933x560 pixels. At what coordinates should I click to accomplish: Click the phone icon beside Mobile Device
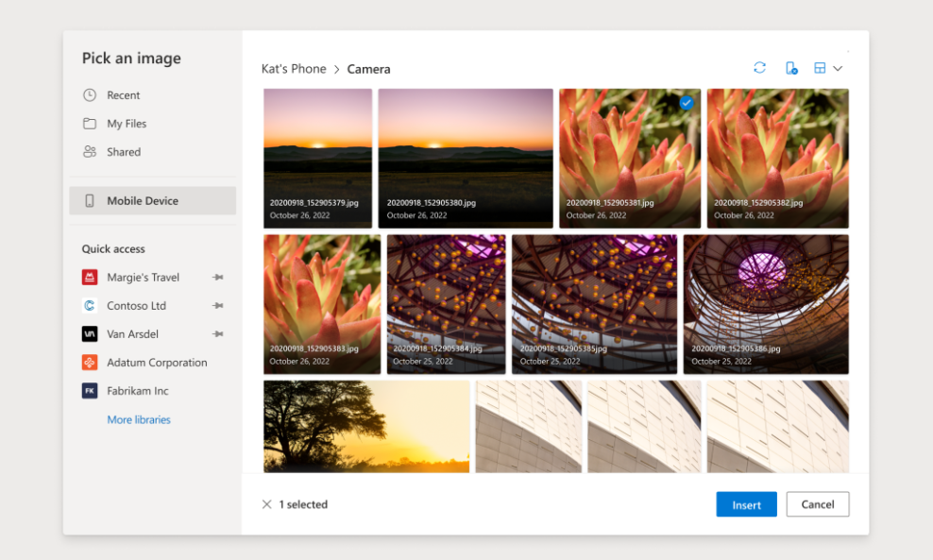click(x=90, y=200)
